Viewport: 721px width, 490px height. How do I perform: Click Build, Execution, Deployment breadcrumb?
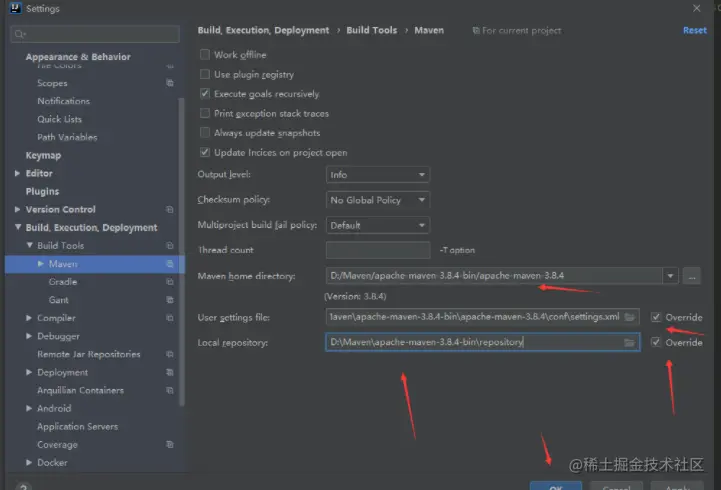click(263, 30)
